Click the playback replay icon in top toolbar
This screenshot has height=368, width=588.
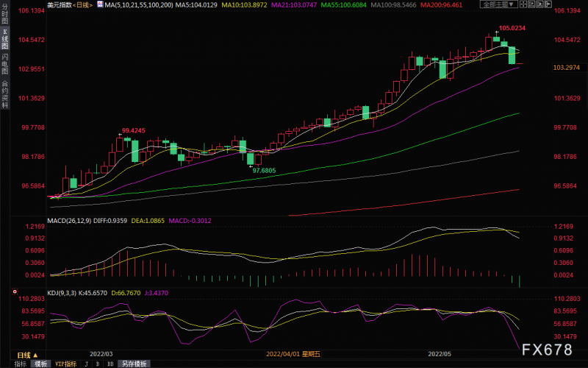pyautogui.click(x=540, y=4)
